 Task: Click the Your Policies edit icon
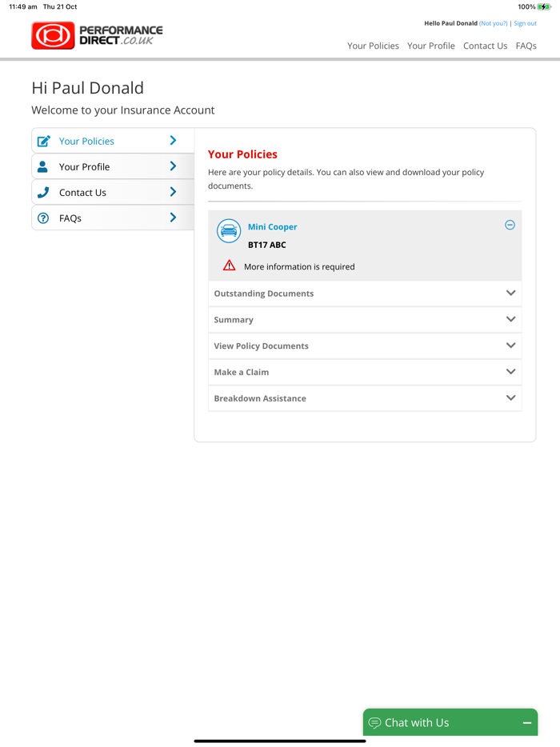44,142
